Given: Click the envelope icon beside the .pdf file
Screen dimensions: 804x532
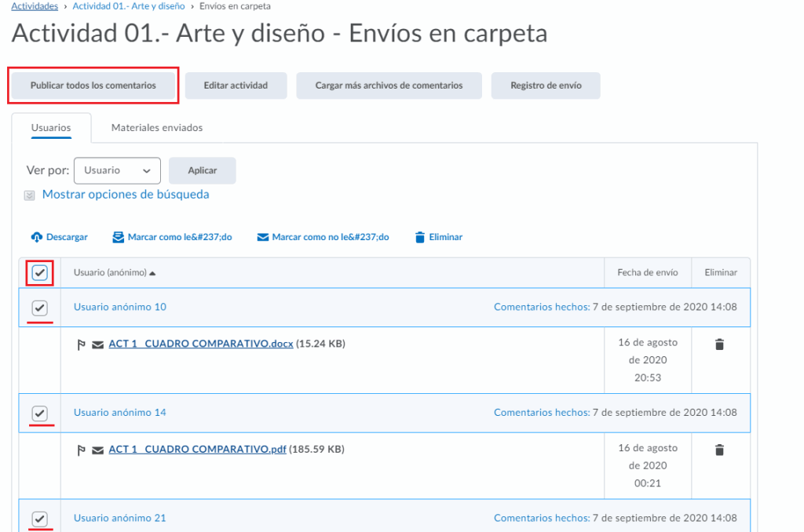Looking at the screenshot, I should pyautogui.click(x=98, y=450).
